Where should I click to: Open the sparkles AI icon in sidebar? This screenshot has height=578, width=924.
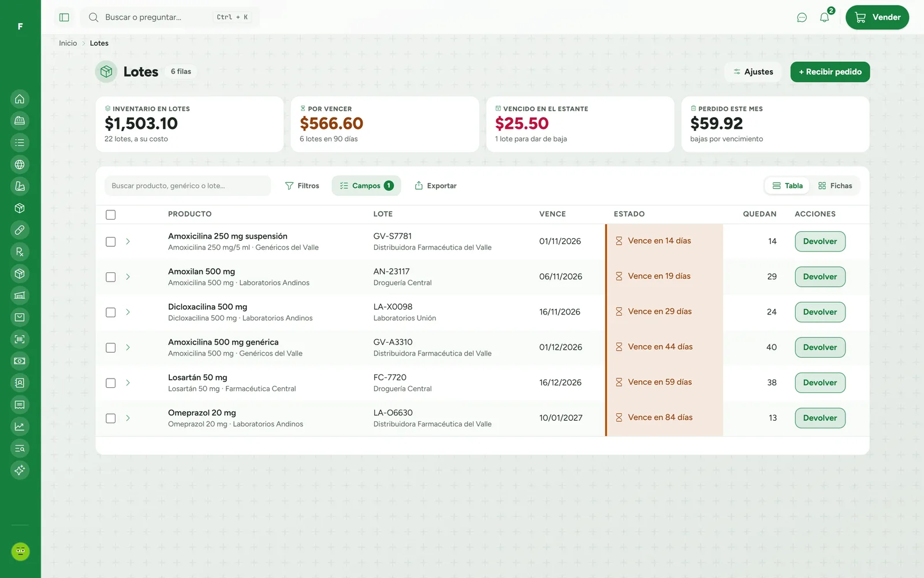20,470
